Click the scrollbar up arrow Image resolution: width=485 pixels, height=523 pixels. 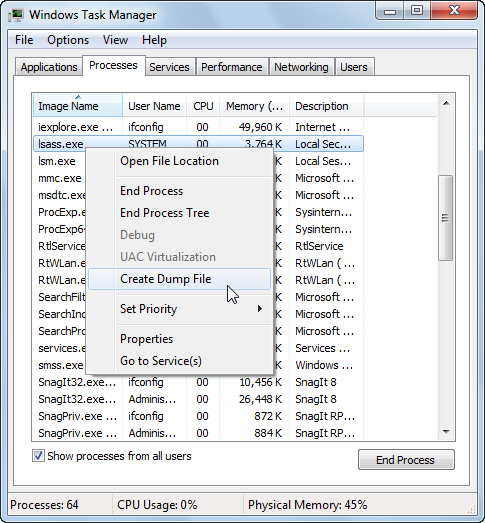446,103
